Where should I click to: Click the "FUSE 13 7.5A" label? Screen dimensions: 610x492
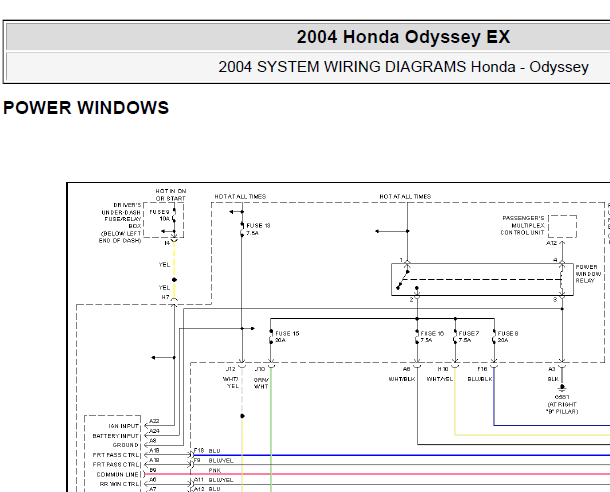pos(258,229)
